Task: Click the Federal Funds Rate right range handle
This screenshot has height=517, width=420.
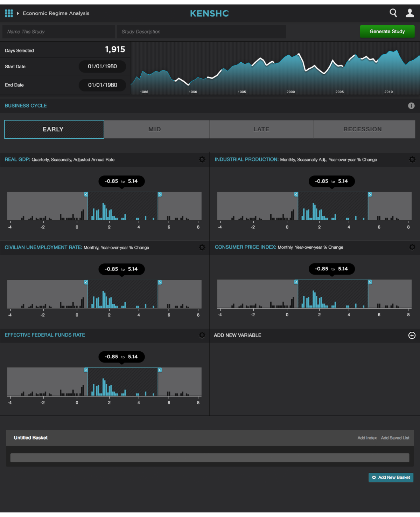Action: (160, 370)
